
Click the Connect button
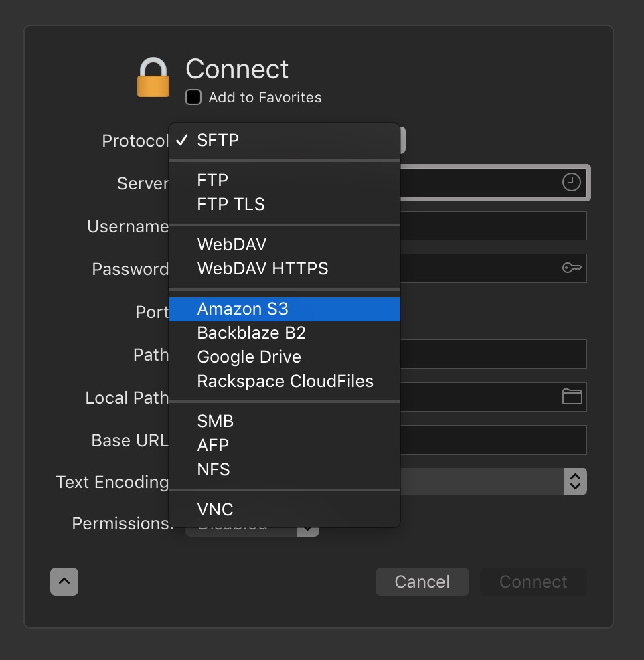pos(534,581)
